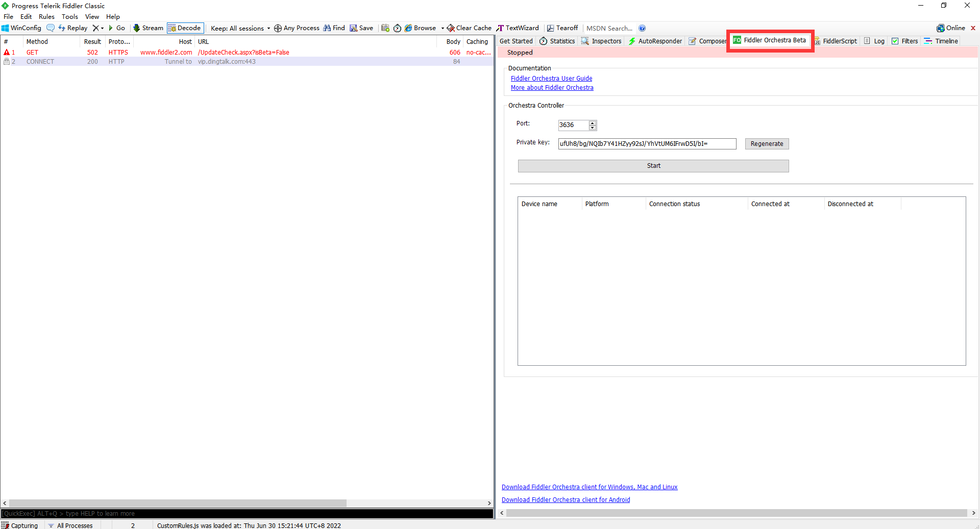Toggle Capturing in the status bar

20,525
